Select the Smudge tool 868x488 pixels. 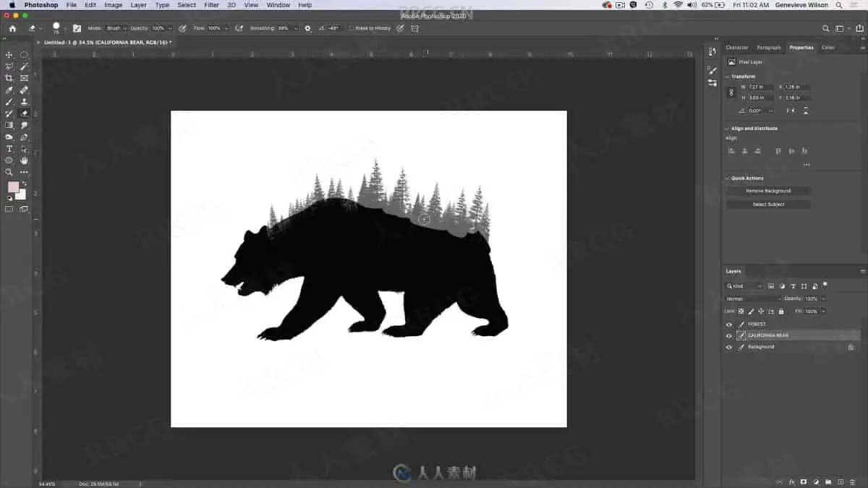(x=24, y=125)
